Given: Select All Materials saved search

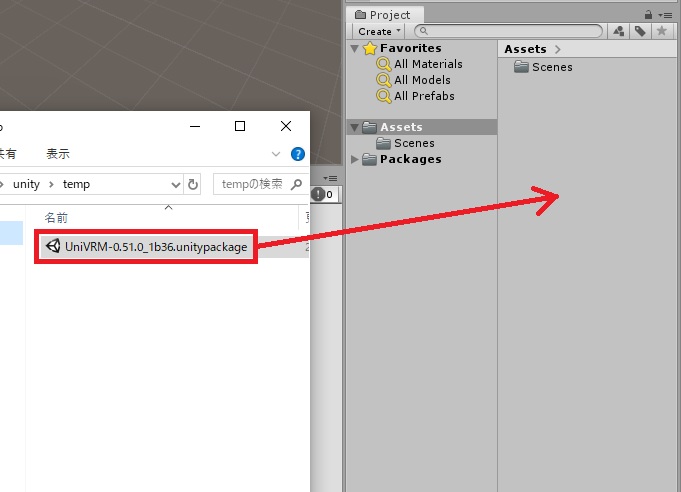Looking at the screenshot, I should [x=420, y=64].
